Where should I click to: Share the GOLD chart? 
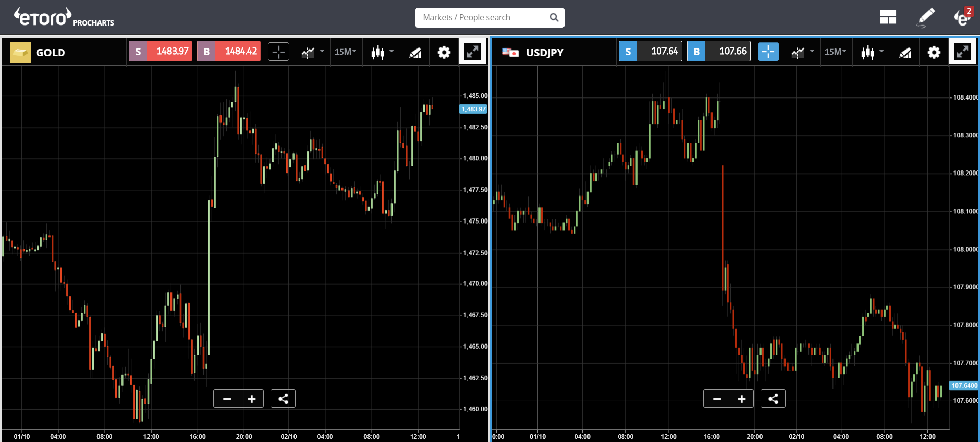tap(283, 399)
